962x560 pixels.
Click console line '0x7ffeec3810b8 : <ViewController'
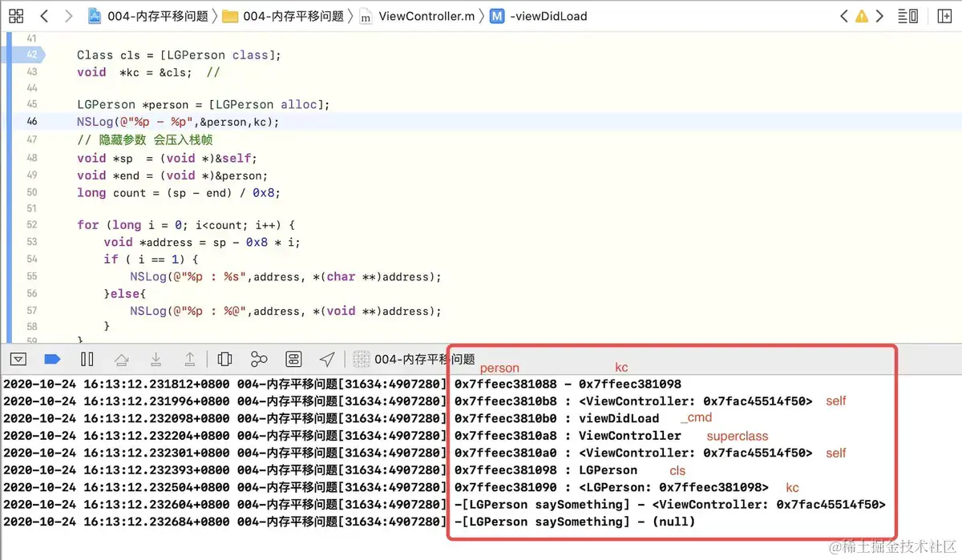click(x=633, y=401)
